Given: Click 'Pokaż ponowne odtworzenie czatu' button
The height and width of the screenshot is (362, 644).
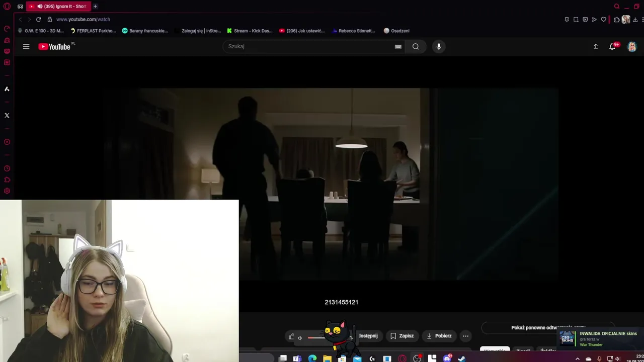Looking at the screenshot, I should point(548,328).
